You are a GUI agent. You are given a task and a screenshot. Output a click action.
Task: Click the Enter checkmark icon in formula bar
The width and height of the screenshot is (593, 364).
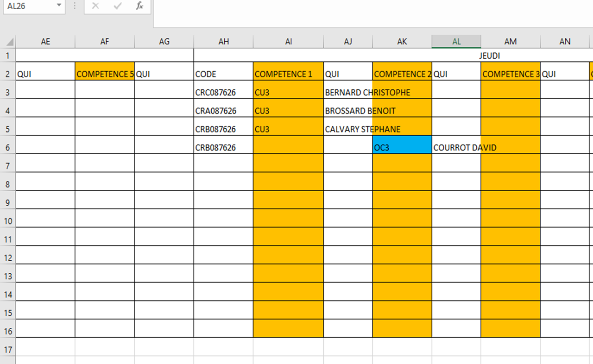coord(117,6)
